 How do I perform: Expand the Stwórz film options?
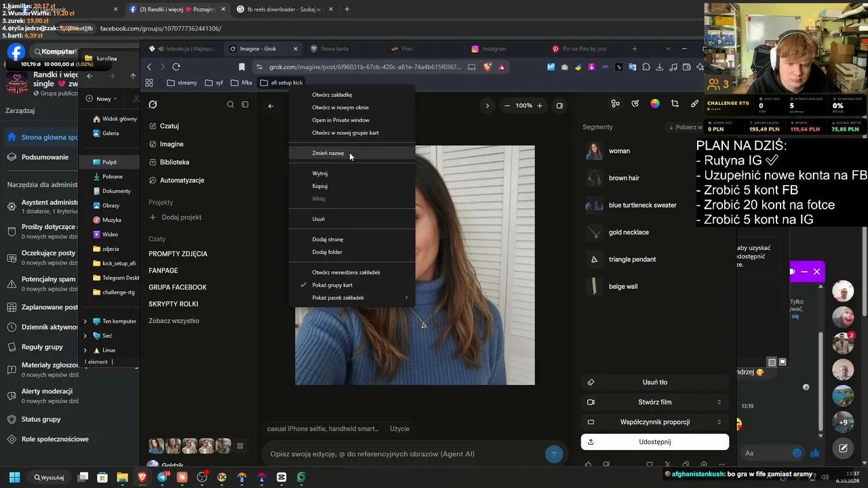click(x=655, y=402)
